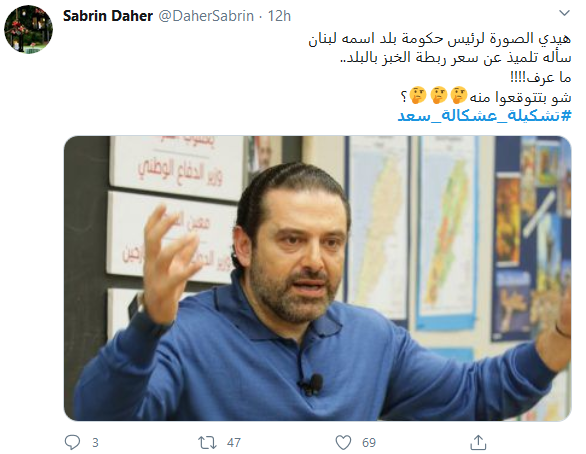Image resolution: width=586 pixels, height=454 pixels.
Task: Open the share tweet upload icon
Action: point(478,442)
